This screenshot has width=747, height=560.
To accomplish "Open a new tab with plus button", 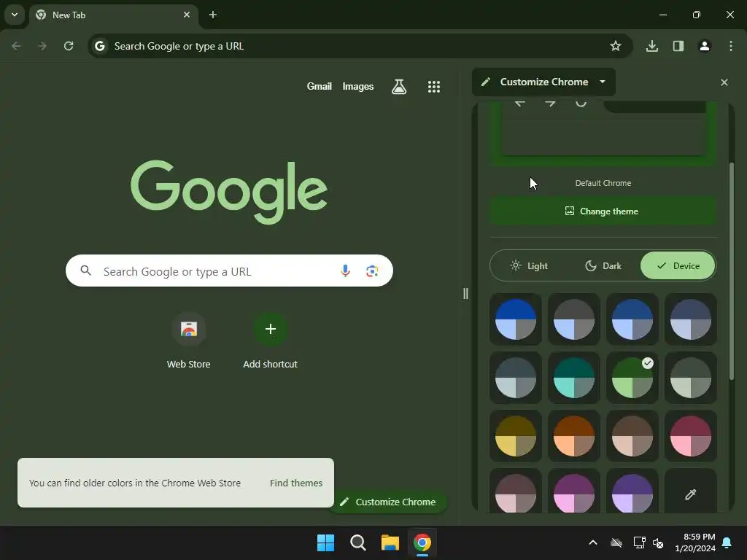I will 213,15.
